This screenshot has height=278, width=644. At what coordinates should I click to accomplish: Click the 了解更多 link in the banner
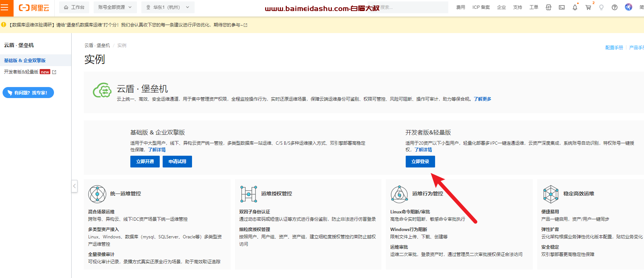click(x=482, y=99)
